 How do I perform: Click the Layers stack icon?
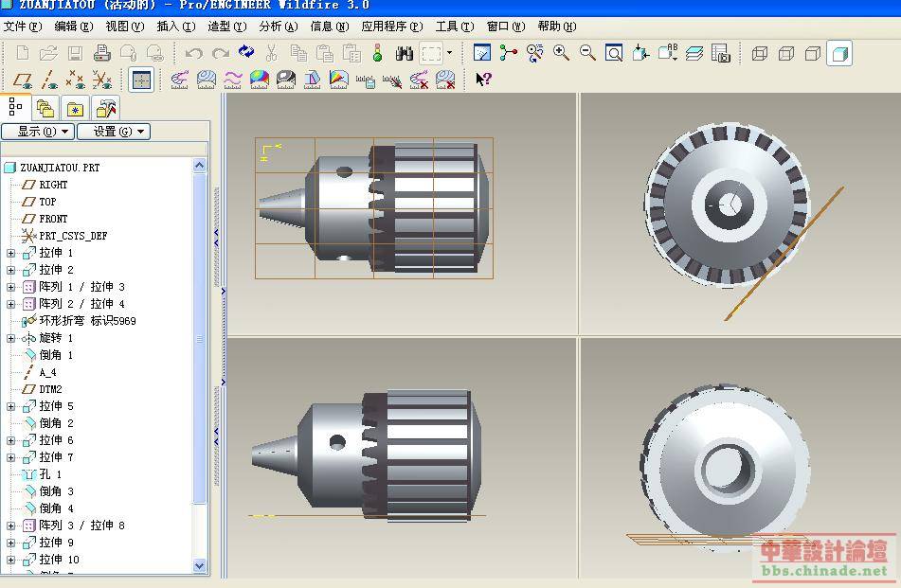tap(694, 53)
